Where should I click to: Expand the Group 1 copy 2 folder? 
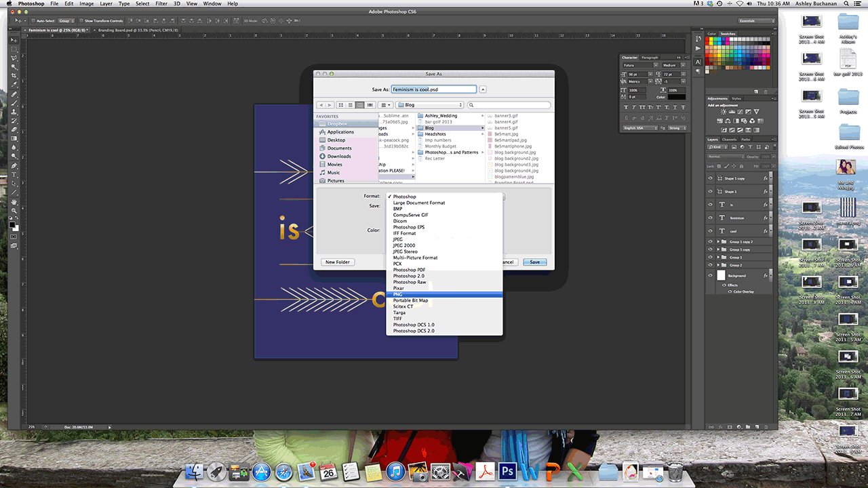718,242
